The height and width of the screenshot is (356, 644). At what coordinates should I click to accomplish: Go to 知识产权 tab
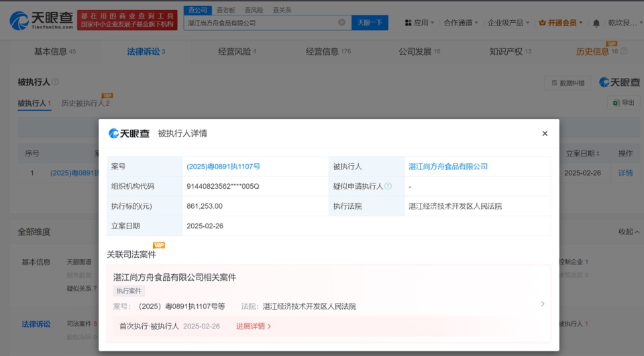coord(510,52)
